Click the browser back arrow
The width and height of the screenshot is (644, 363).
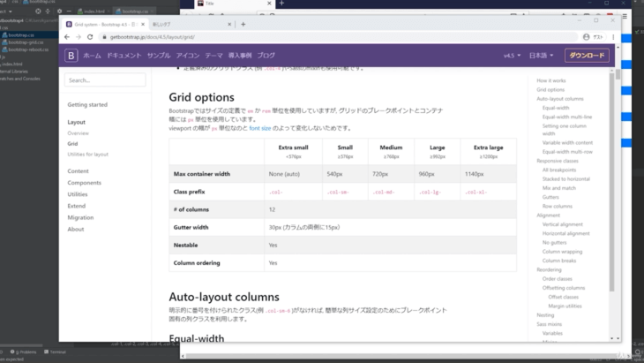coord(66,36)
